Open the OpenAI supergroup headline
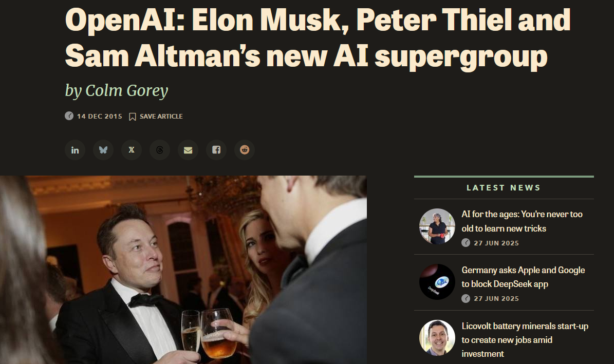 coord(318,38)
